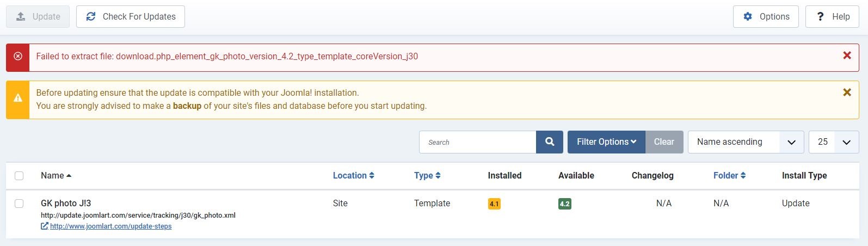Open Help with the question mark button
Image resolution: width=868 pixels, height=246 pixels.
(832, 17)
